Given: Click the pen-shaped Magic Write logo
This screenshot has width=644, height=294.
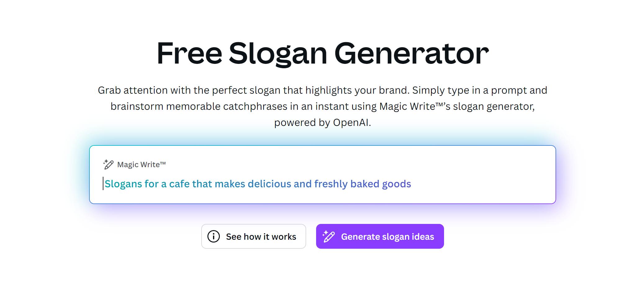Looking at the screenshot, I should pos(108,164).
